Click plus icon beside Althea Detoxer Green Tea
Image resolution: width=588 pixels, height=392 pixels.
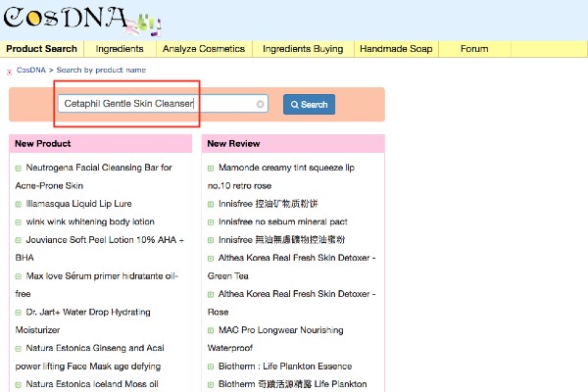click(x=211, y=259)
